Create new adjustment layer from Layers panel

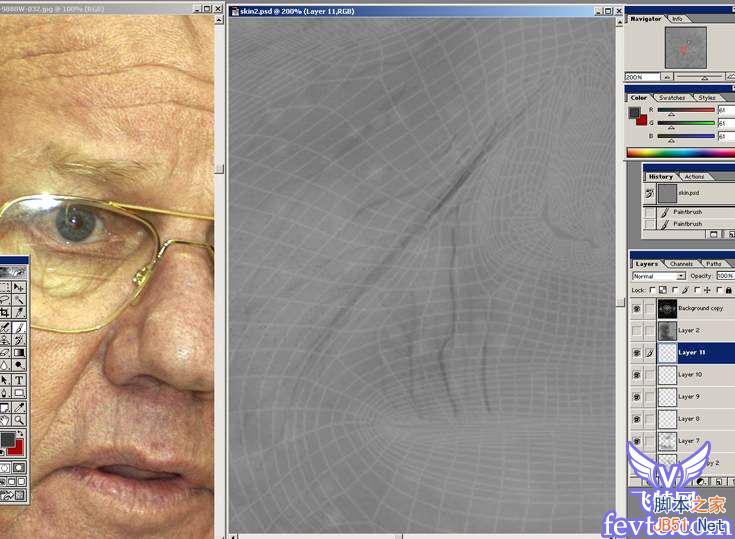click(x=700, y=481)
